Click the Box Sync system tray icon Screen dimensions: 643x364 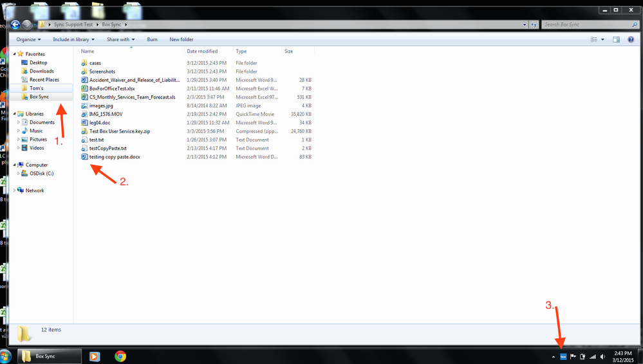coord(564,356)
